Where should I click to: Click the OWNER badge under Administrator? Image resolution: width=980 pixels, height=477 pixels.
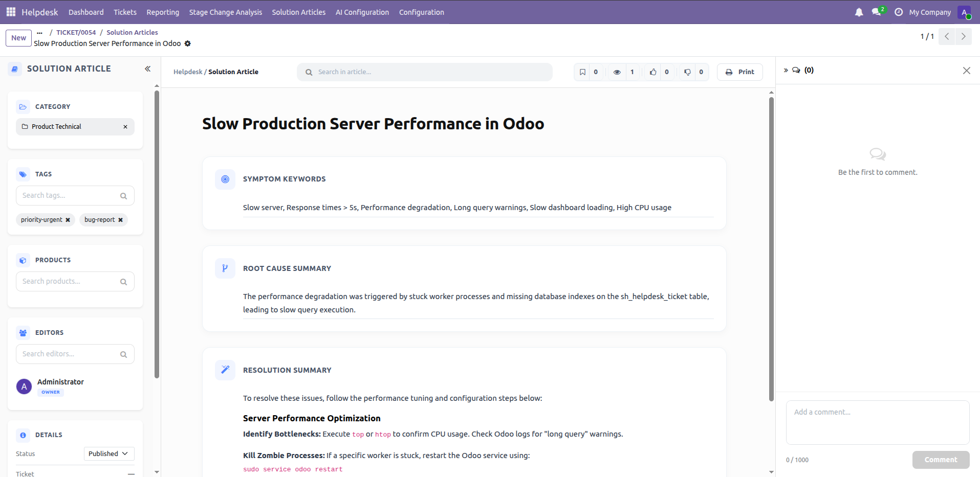click(51, 393)
